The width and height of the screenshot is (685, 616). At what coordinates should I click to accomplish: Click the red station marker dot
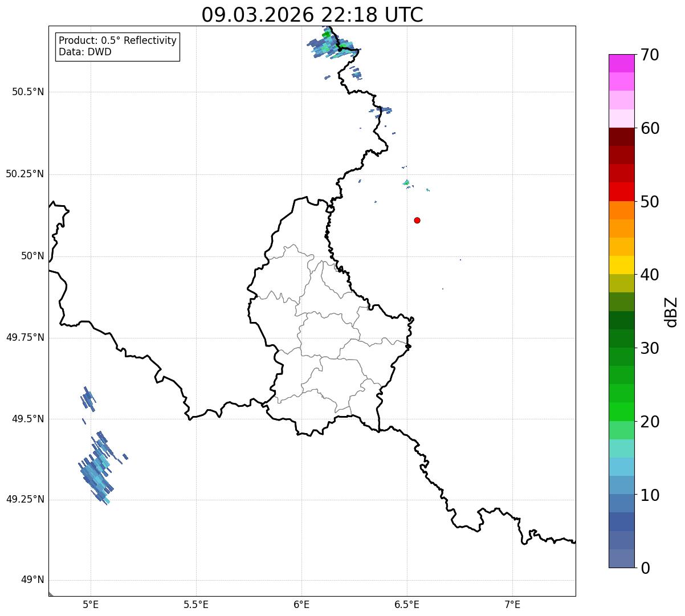417,220
